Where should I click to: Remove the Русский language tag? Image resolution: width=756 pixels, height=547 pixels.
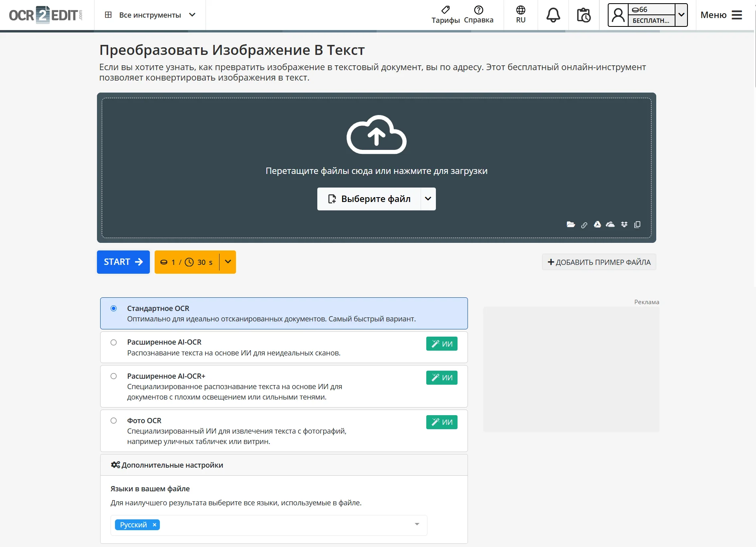click(x=155, y=525)
